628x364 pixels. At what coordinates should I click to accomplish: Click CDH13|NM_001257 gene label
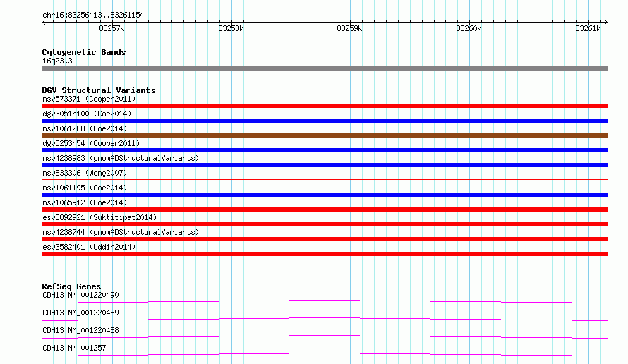[74, 348]
